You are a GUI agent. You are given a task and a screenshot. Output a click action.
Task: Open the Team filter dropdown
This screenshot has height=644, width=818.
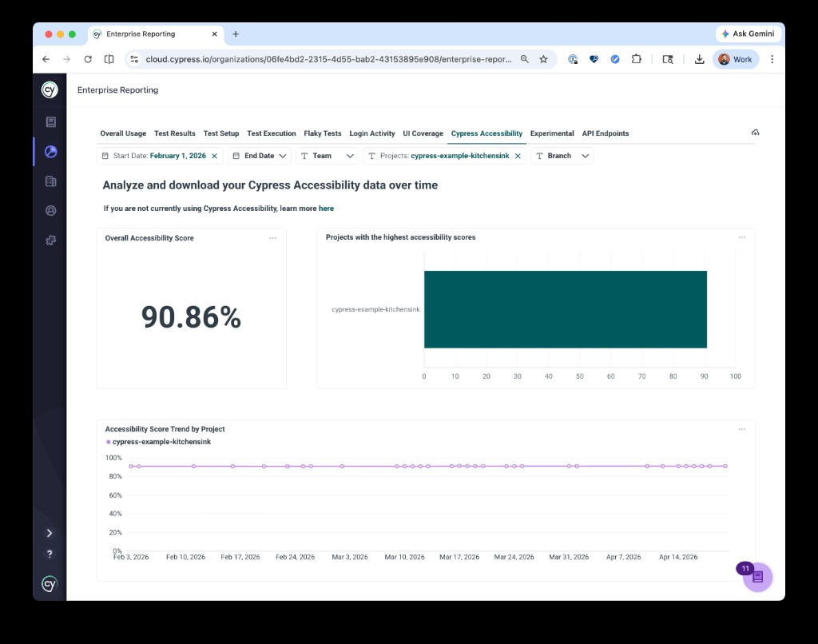point(327,156)
